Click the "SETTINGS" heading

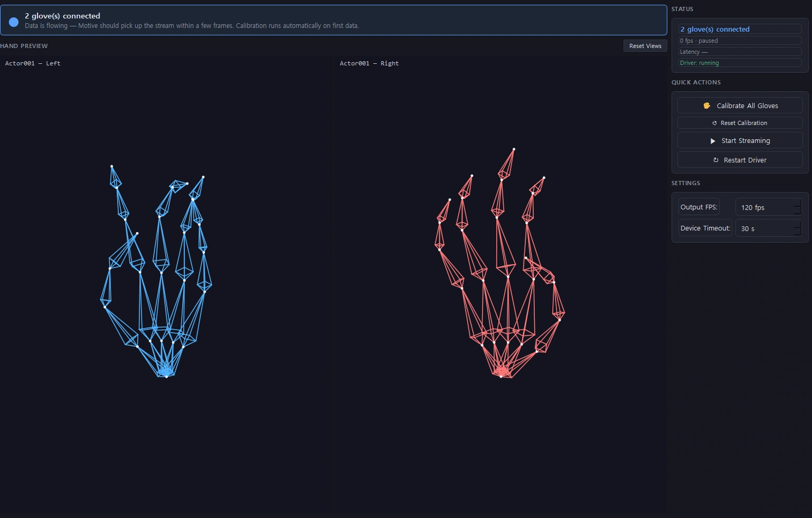685,183
